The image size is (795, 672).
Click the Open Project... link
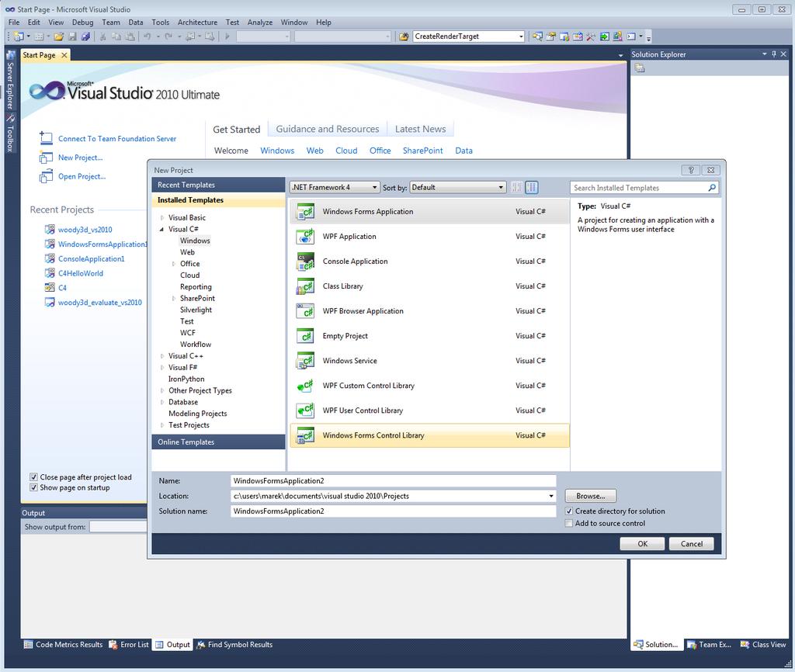82,177
